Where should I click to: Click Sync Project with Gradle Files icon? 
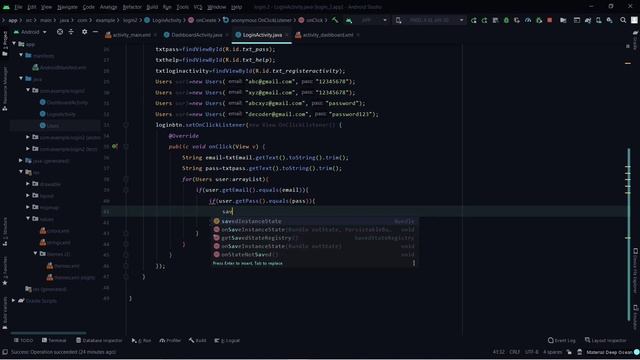click(x=588, y=20)
